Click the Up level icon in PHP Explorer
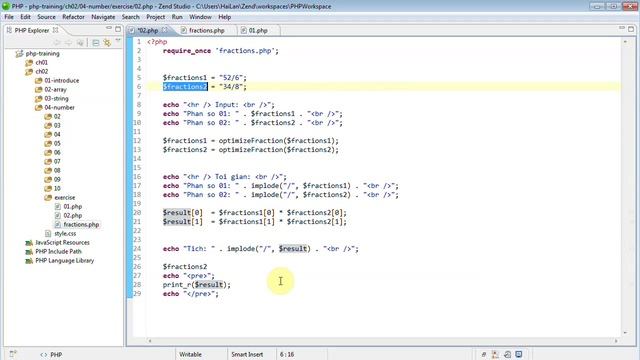Screen dimensions: 640x360 [80, 42]
